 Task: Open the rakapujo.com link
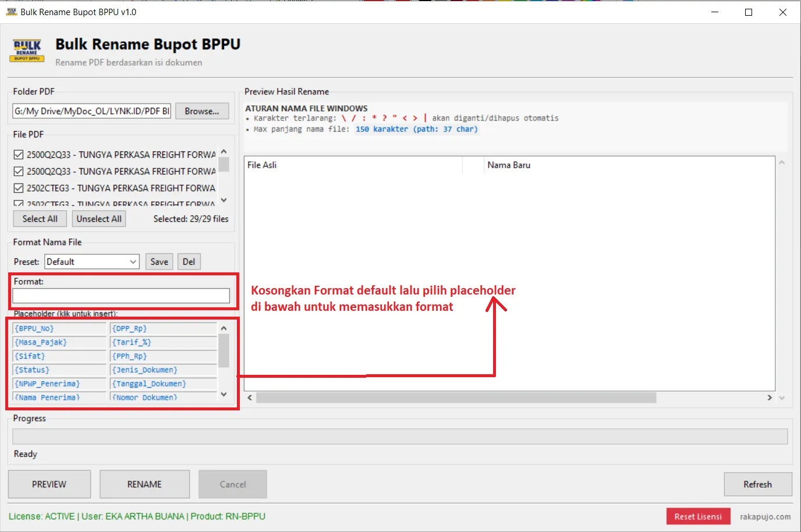tap(765, 517)
